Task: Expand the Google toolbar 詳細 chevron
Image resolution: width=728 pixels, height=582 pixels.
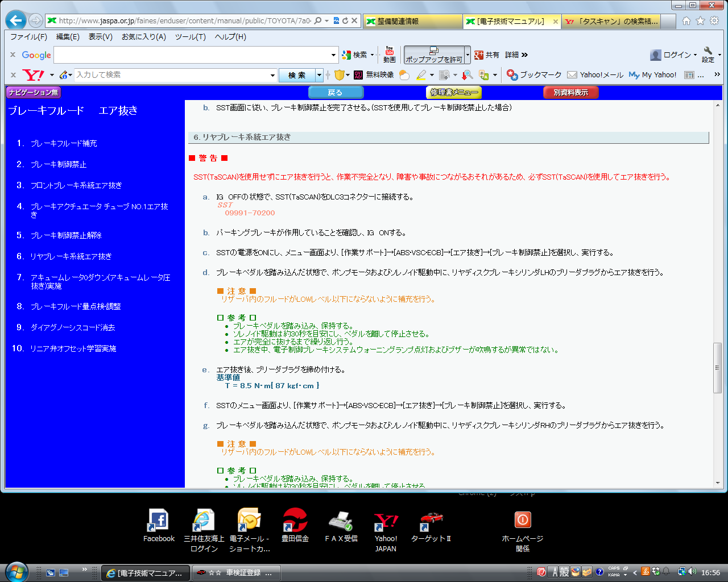Action: pyautogui.click(x=516, y=55)
